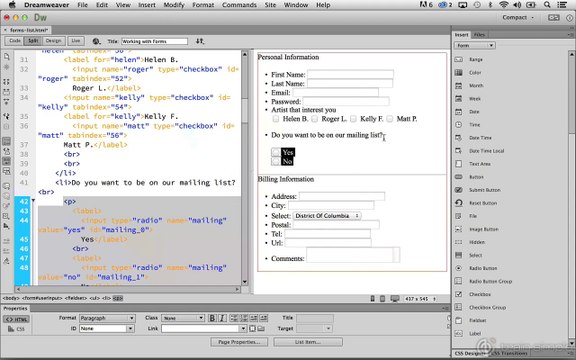Open the Insert menu in menu bar
The height and width of the screenshot is (360, 576).
[x=147, y=5]
